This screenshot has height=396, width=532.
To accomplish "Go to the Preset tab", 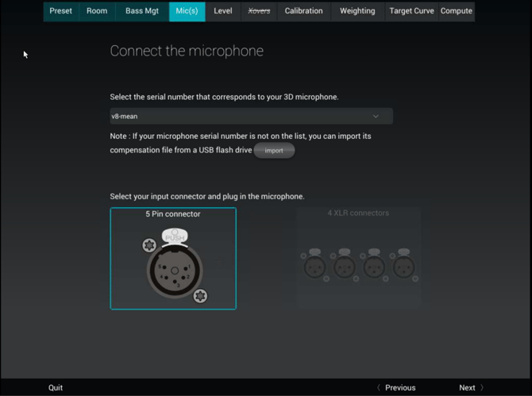I will (x=60, y=11).
